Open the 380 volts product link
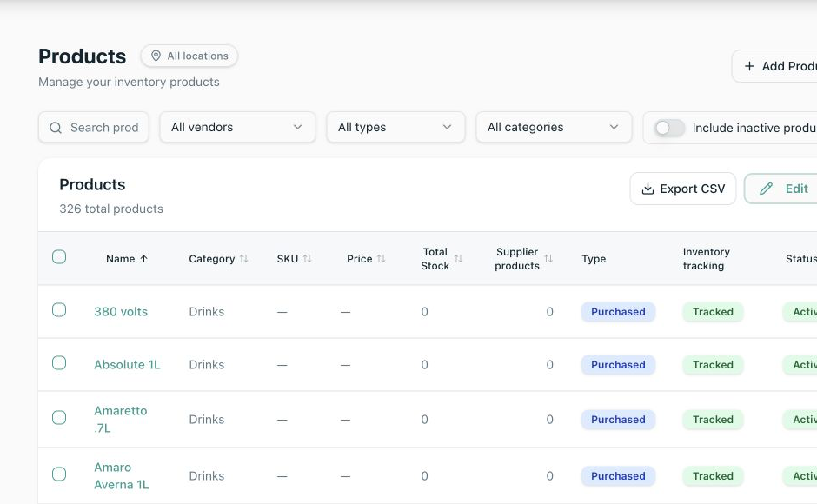This screenshot has height=504, width=817. 121,312
